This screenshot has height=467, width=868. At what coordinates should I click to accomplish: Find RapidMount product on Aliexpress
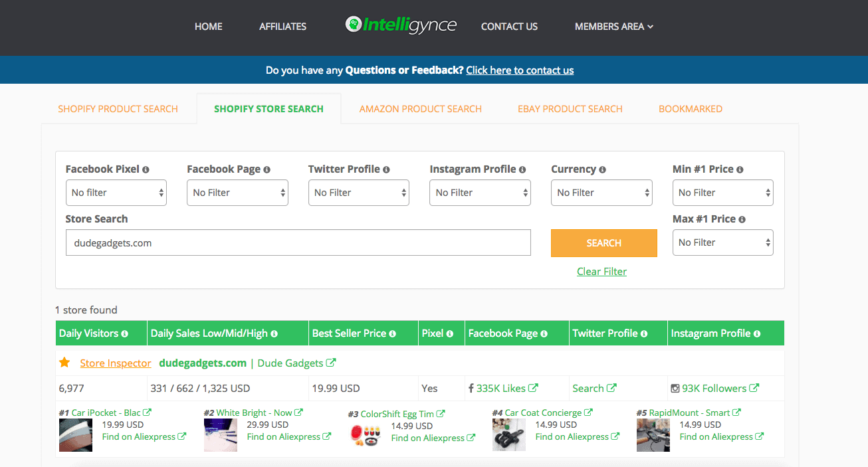pos(721,436)
